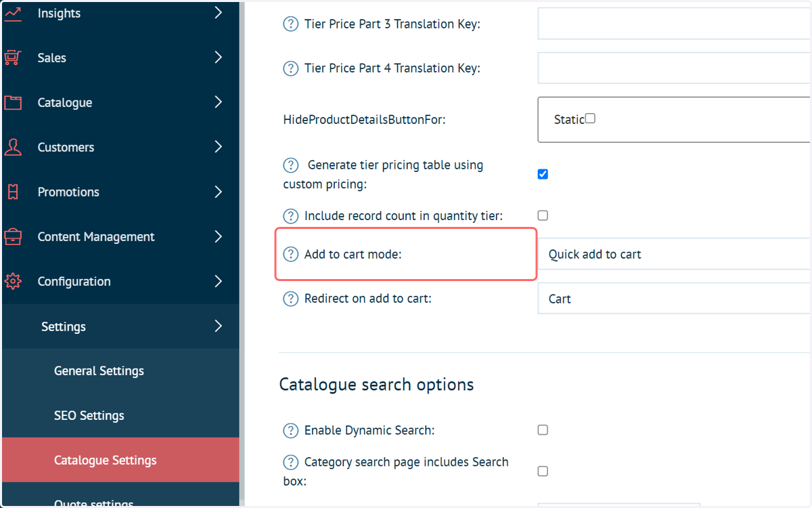Open help for Generate tier pricing table

[290, 165]
